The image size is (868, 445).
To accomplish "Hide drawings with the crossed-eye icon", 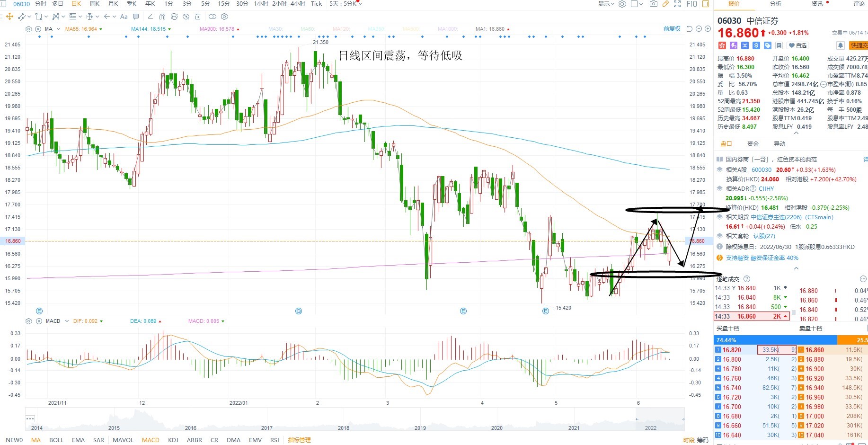I will (x=186, y=17).
